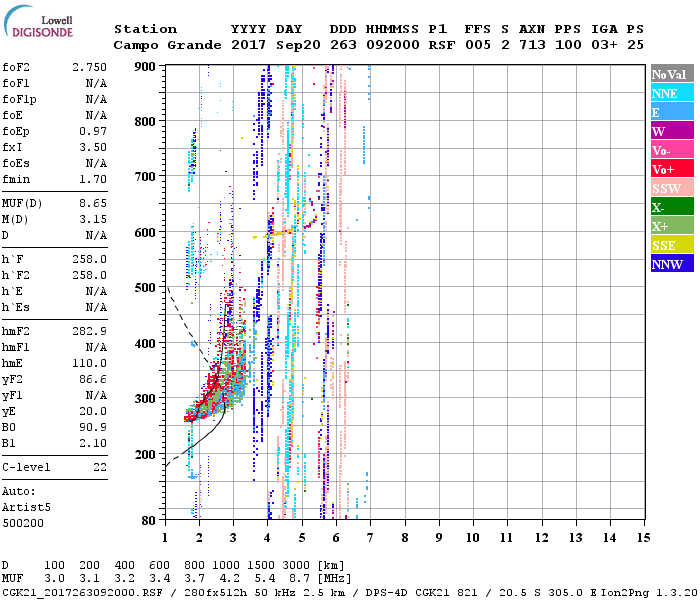Click the RSF P1 value
This screenshot has width=700, height=600.
[x=442, y=45]
